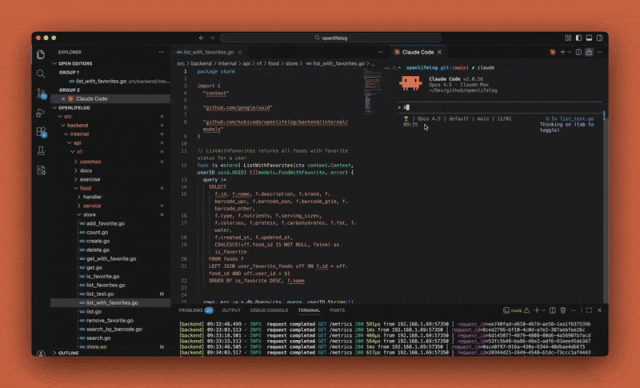Open the Explorer view in activity bar
640x388 pixels.
pyautogui.click(x=41, y=54)
